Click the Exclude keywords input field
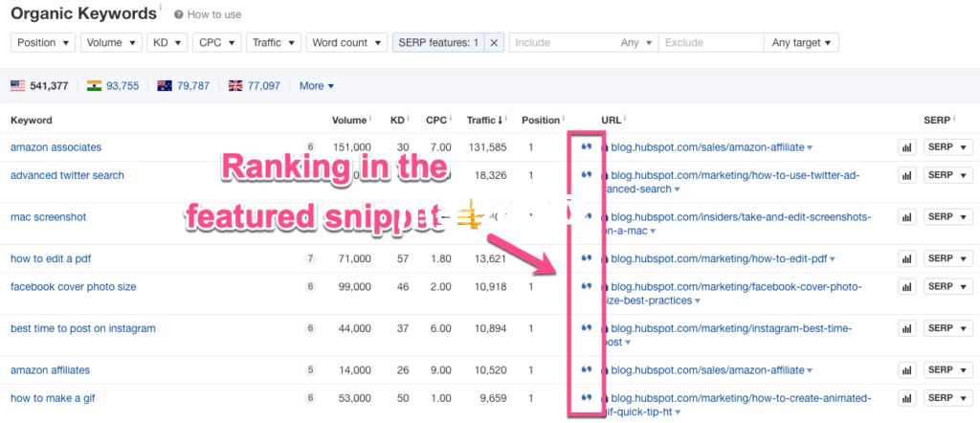The image size is (980, 423). [x=711, y=42]
